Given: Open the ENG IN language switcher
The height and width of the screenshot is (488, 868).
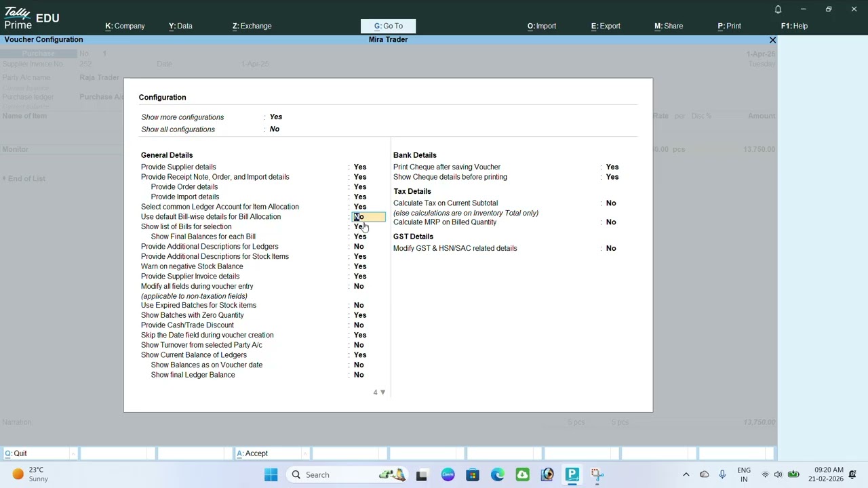Looking at the screenshot, I should pos(744,474).
